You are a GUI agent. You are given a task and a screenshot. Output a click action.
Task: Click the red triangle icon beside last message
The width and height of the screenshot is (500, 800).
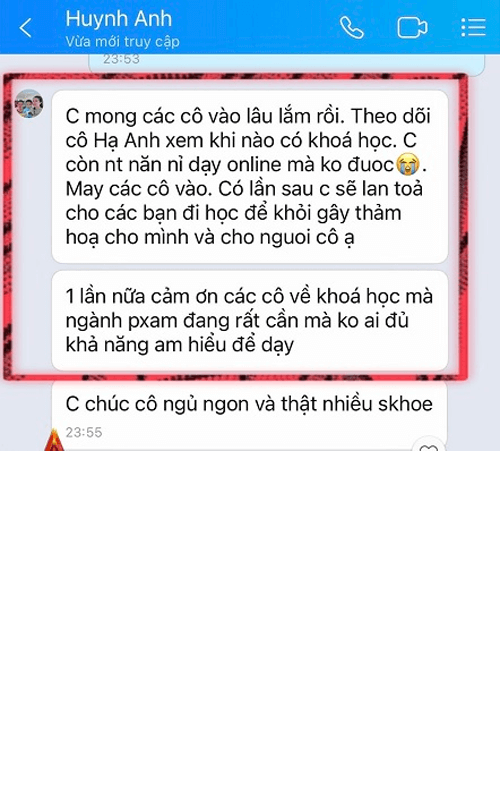coord(54,440)
